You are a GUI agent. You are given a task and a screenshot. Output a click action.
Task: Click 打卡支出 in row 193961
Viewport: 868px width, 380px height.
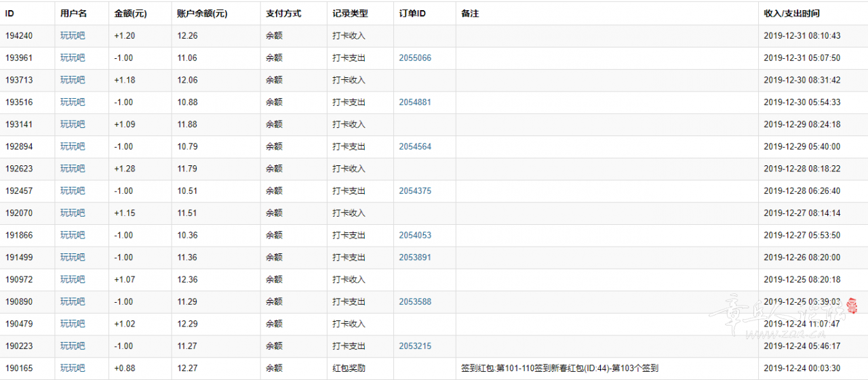click(349, 58)
